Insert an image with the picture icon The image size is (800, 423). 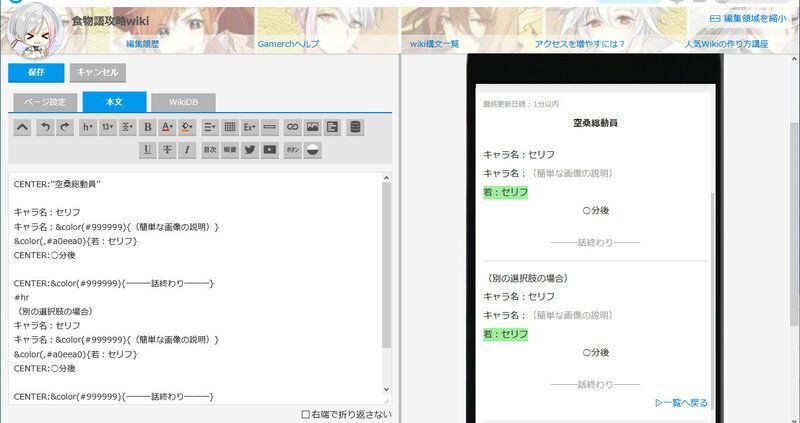[x=312, y=127]
